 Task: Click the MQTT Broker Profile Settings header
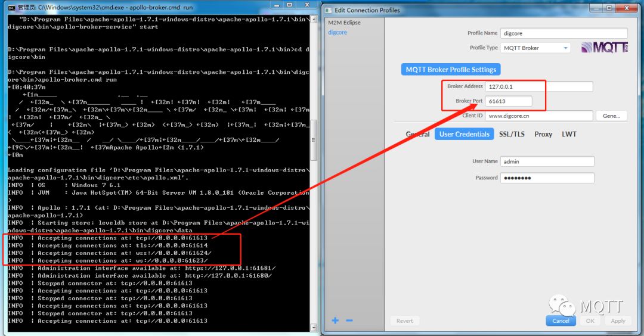(x=451, y=69)
